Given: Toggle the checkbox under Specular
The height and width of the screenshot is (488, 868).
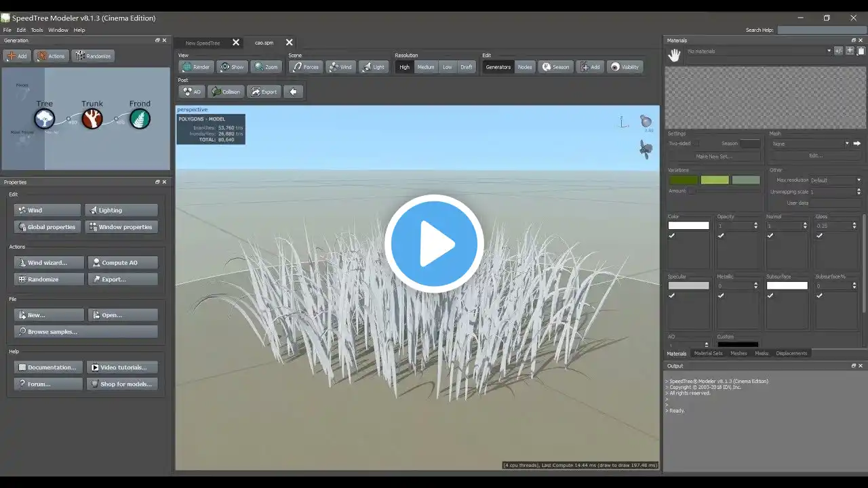Looking at the screenshot, I should [x=672, y=296].
